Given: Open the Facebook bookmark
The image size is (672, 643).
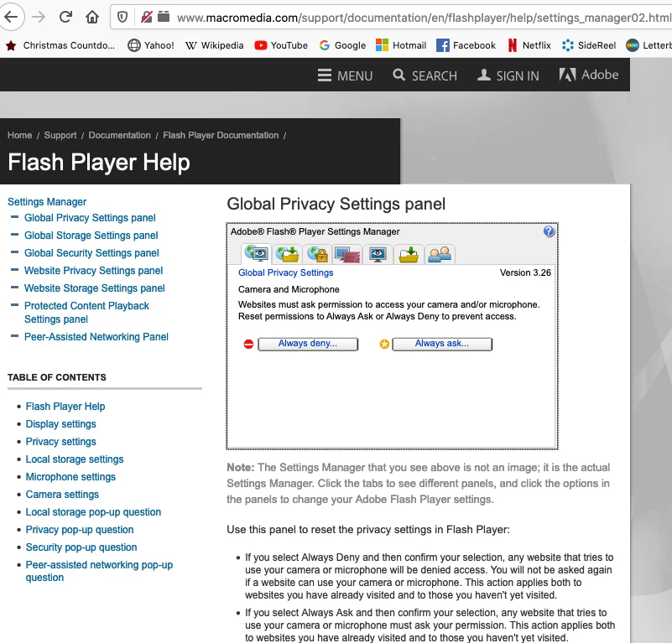Looking at the screenshot, I should click(x=466, y=45).
